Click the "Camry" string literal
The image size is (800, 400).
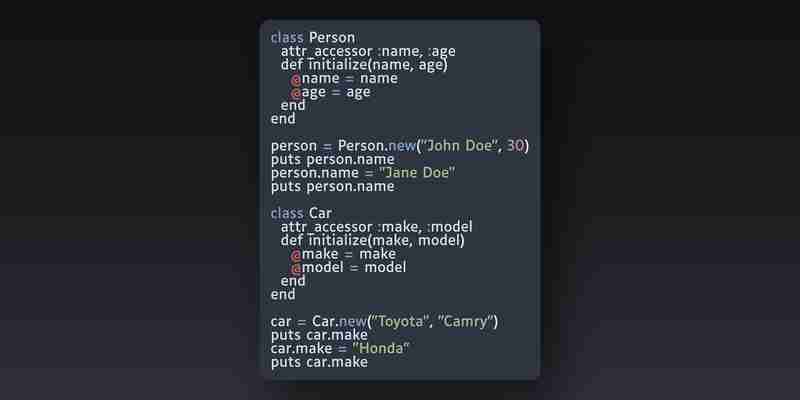(464, 321)
